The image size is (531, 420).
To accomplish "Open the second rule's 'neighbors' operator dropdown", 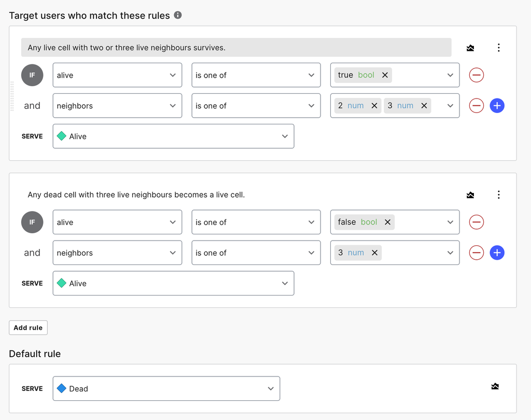I will click(256, 253).
